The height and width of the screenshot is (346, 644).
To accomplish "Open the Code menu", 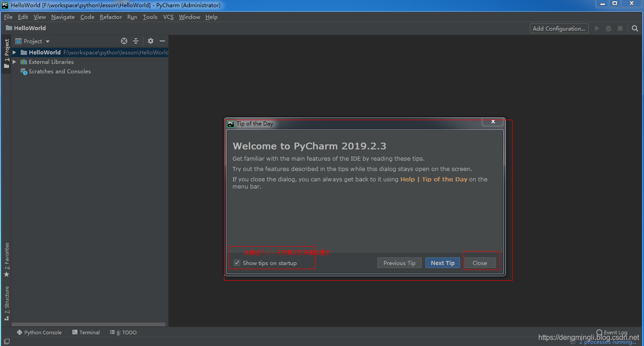I will (x=87, y=17).
